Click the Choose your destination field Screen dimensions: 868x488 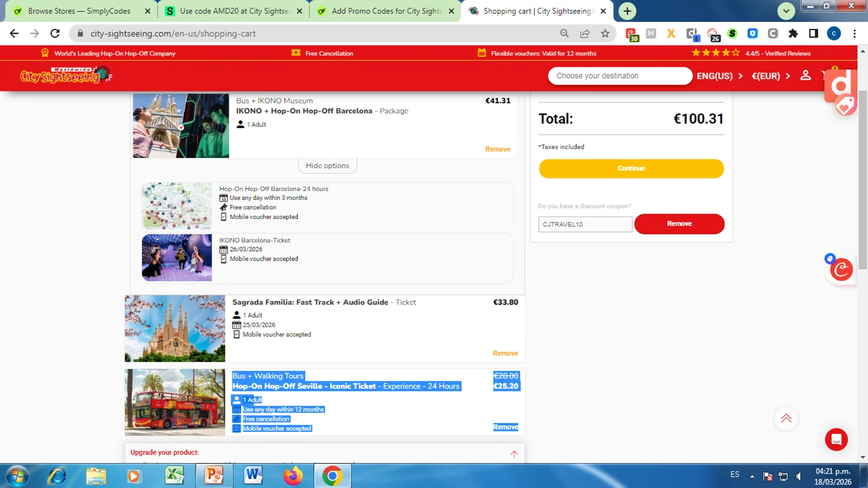[x=620, y=76]
